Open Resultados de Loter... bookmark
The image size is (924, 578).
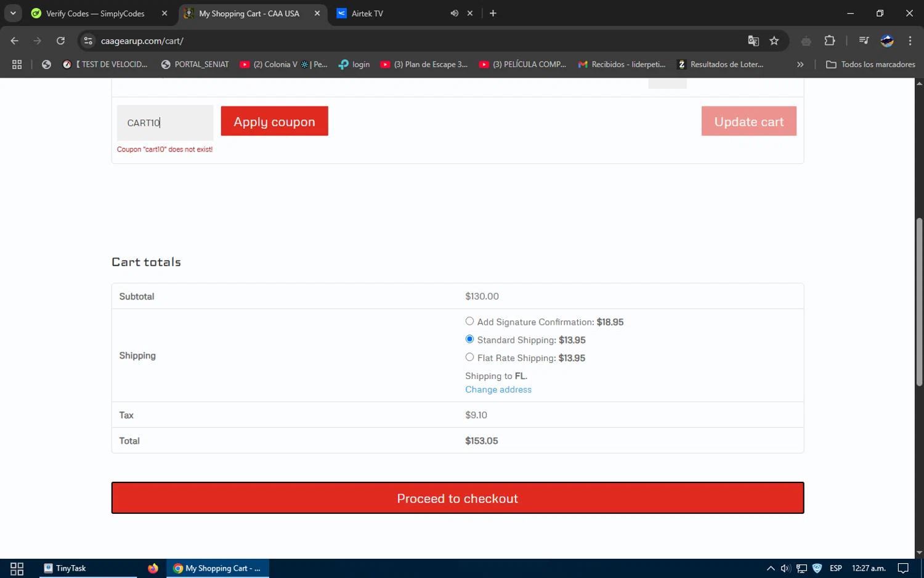pyautogui.click(x=720, y=64)
